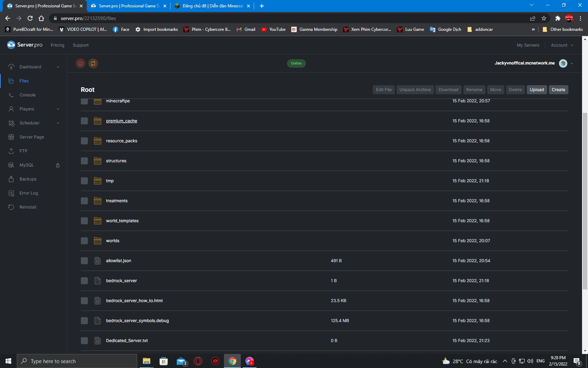This screenshot has height=368, width=588.
Task: Click the red power stop server icon
Action: tap(80, 63)
